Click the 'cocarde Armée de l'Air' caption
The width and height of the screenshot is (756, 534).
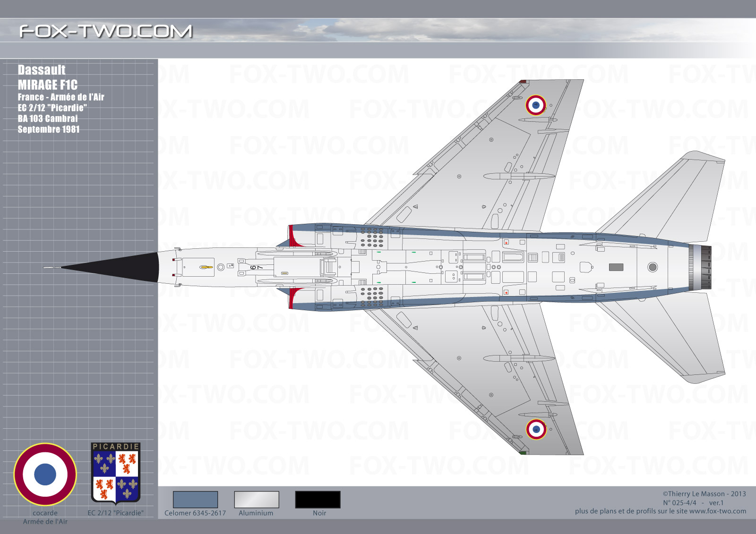[x=45, y=517]
